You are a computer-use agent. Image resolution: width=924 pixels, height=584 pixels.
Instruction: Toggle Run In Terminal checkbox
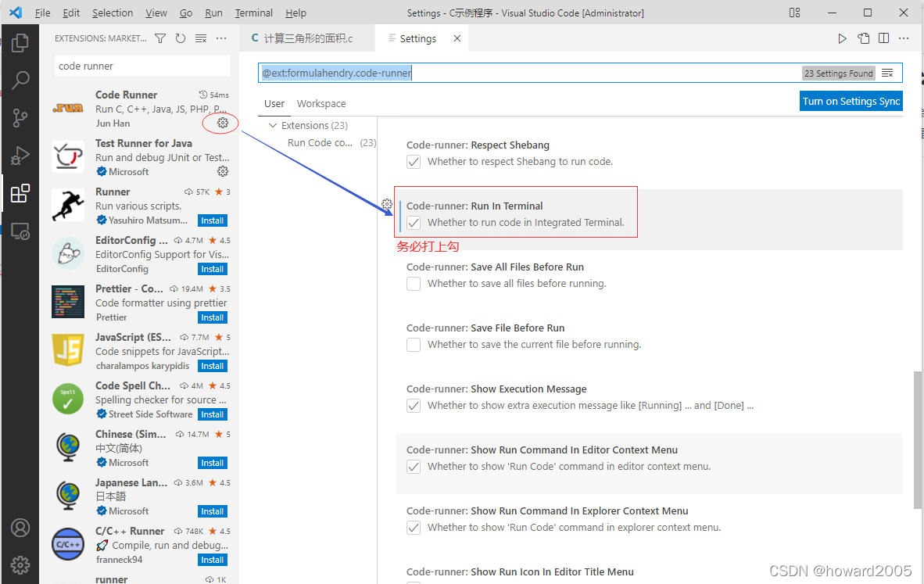point(414,223)
